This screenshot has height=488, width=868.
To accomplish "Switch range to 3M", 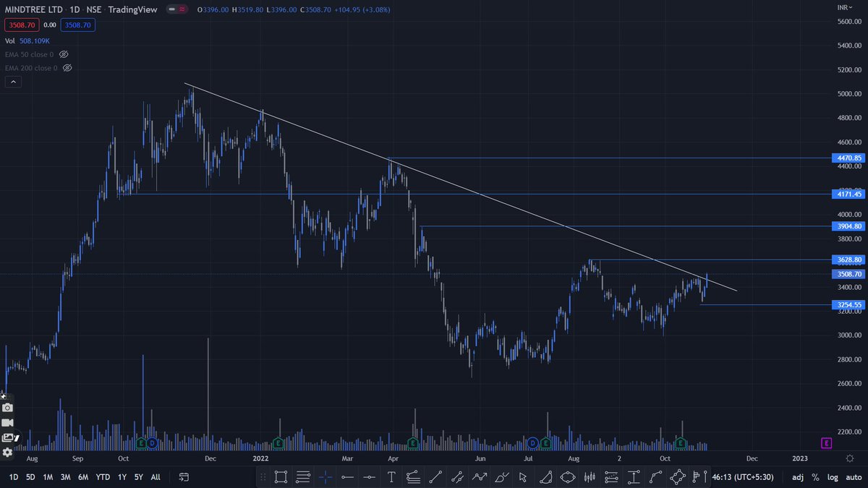I will 65,477.
